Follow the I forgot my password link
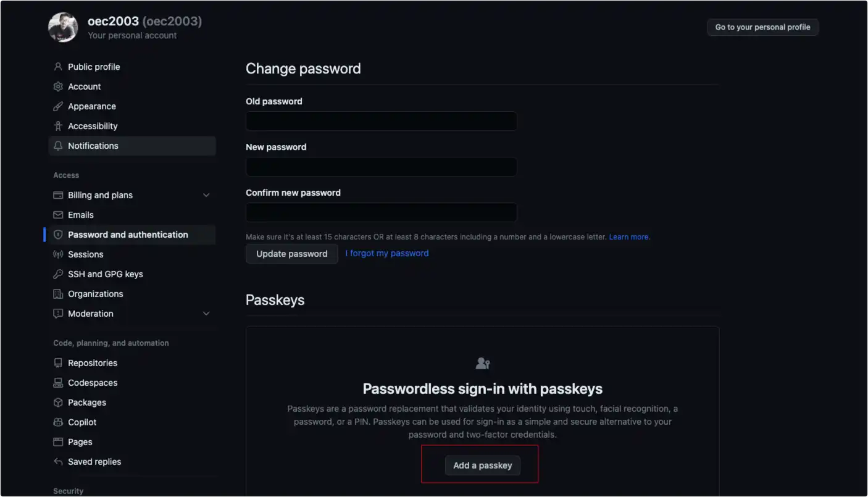The height and width of the screenshot is (497, 868). coord(387,253)
